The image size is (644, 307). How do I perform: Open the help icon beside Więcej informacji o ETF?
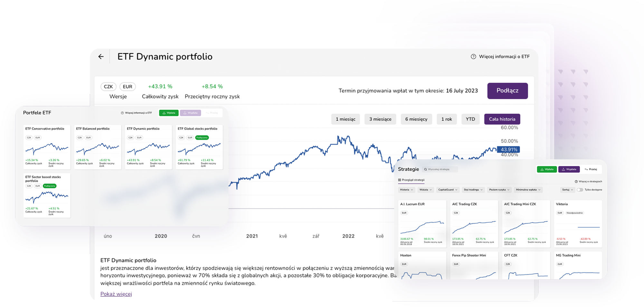tap(473, 56)
